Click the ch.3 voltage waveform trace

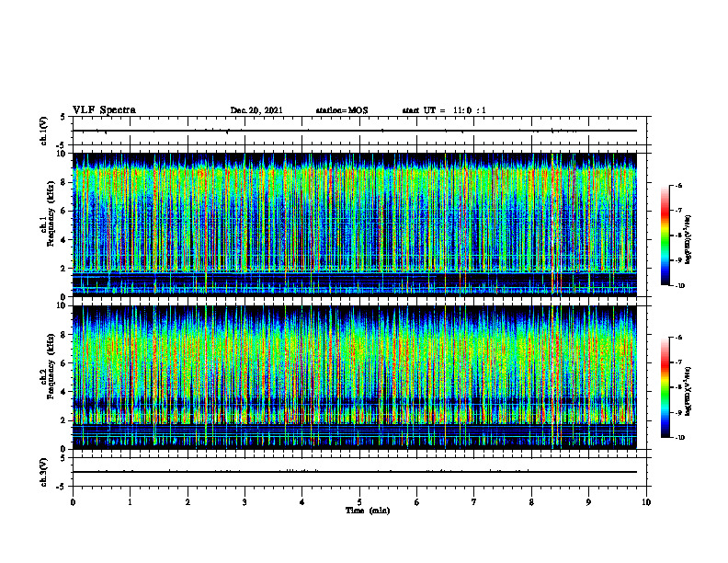click(355, 472)
